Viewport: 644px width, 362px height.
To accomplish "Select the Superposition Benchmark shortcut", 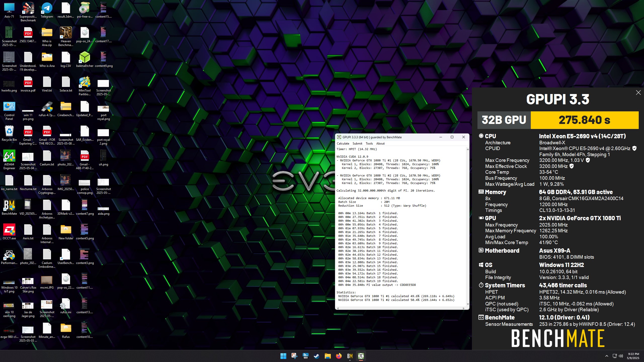I will 28,12.
